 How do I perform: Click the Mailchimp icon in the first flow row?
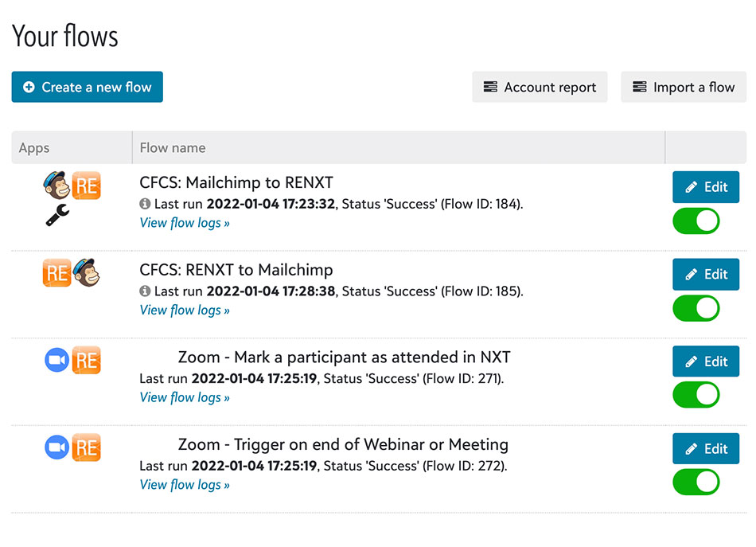57,186
